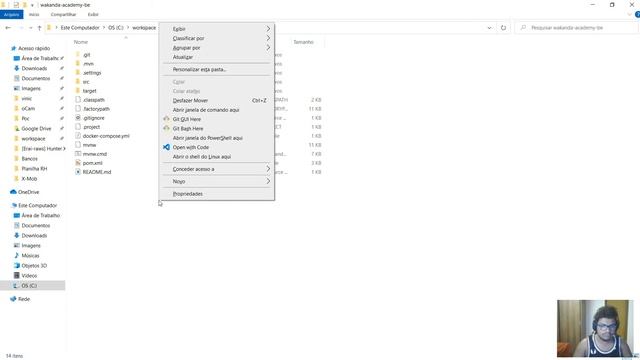Screen dimensions: 640x360
Task: Open the oCam folder in sidebar
Action: (28, 109)
